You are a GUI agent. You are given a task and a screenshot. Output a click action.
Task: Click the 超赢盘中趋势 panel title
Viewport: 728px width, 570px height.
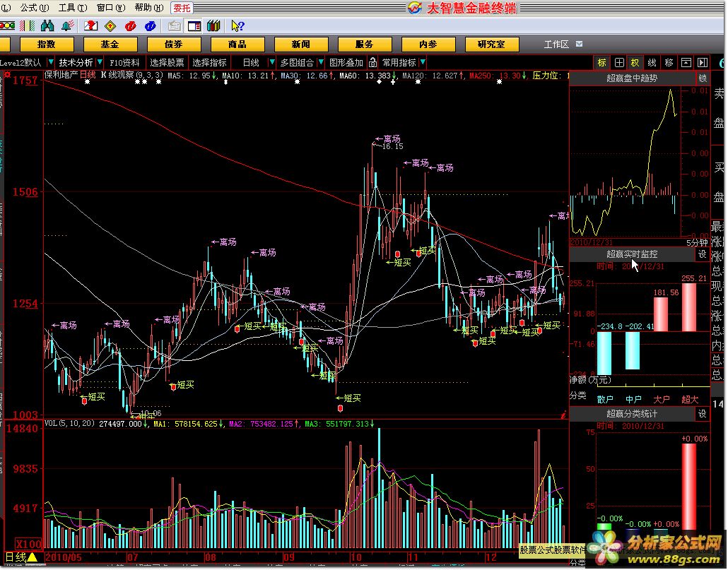[632, 78]
